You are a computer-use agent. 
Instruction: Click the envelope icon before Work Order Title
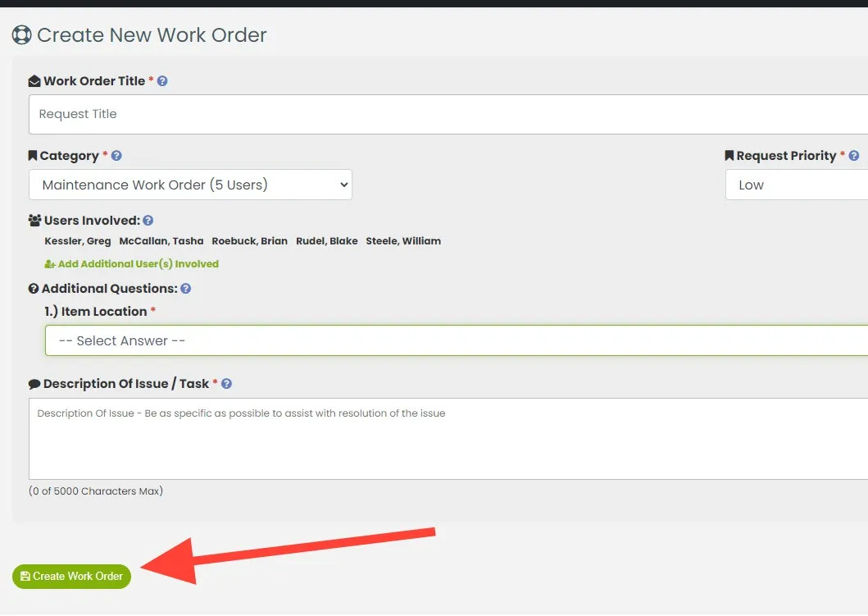34,81
